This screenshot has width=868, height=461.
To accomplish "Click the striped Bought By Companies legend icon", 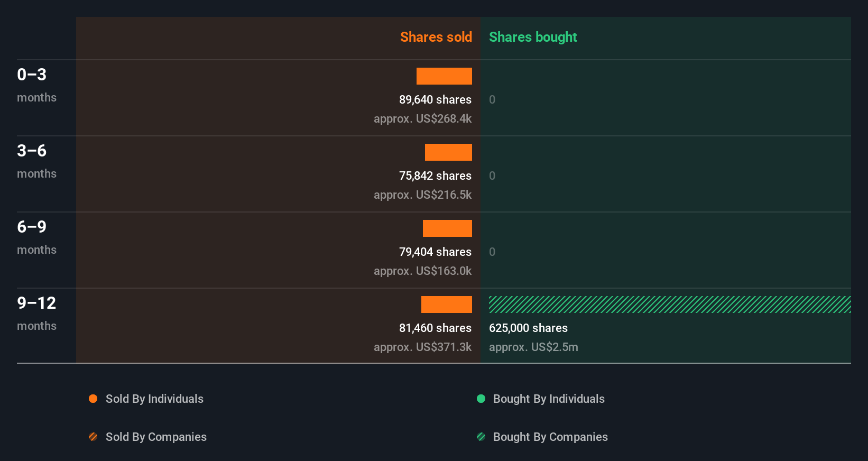I will point(481,437).
